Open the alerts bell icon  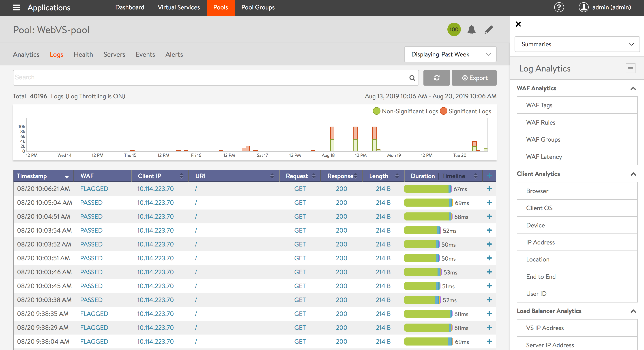pos(471,30)
